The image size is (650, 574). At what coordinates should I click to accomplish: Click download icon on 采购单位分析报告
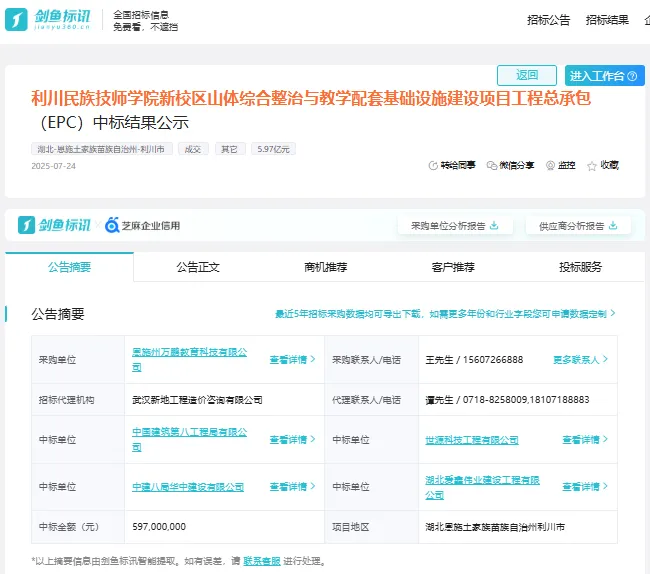494,225
